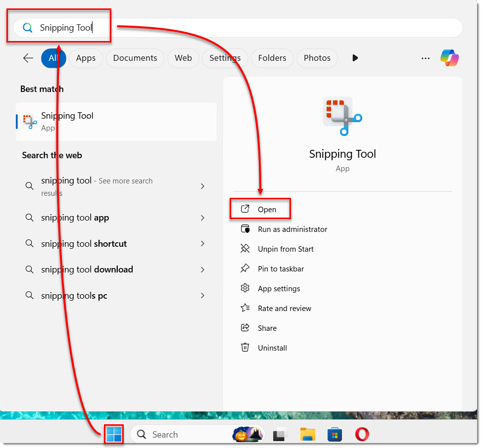The height and width of the screenshot is (448, 482).
Task: Switch to the Web filter tab
Action: click(183, 58)
